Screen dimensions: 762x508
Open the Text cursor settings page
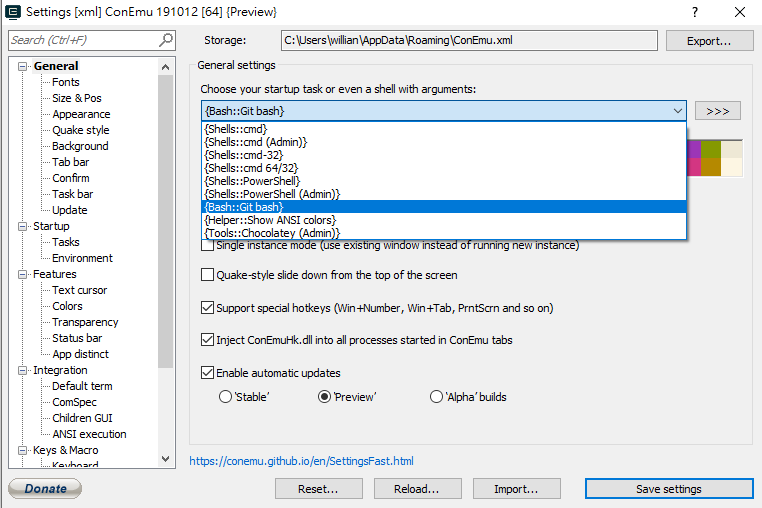click(x=80, y=290)
